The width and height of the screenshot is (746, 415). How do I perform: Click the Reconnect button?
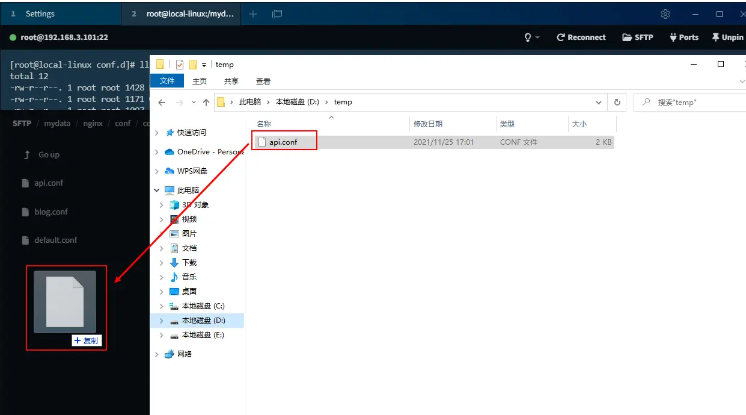click(581, 37)
